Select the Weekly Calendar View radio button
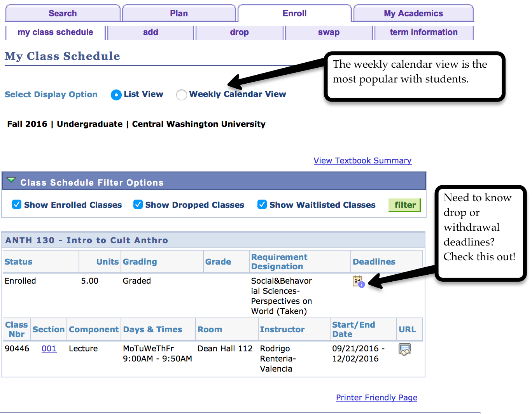The height and width of the screenshot is (414, 532). 182,95
